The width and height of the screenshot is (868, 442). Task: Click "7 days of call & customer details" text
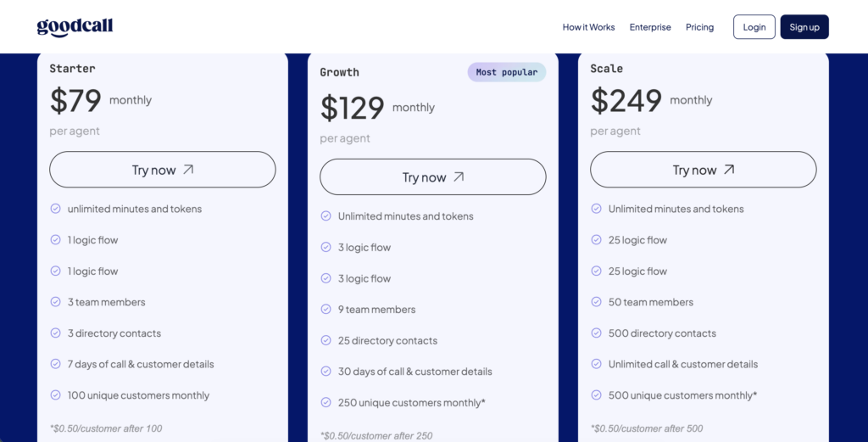click(141, 364)
